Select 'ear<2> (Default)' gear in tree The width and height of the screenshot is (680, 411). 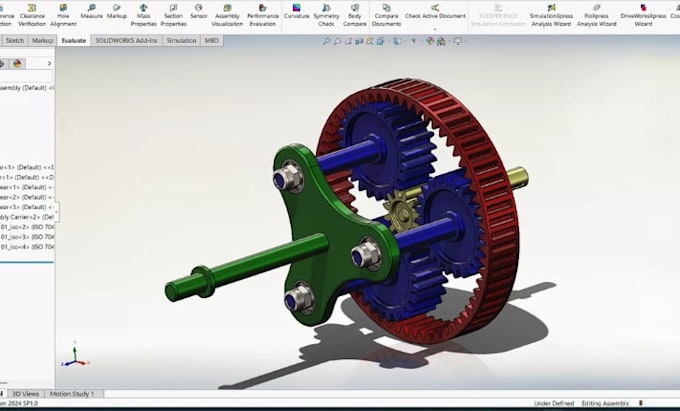click(27, 197)
